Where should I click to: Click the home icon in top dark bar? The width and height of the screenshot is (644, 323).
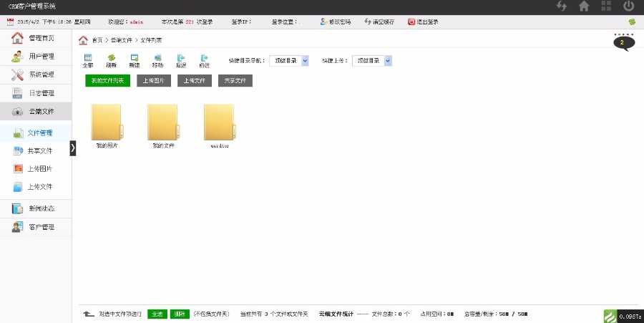pyautogui.click(x=584, y=6)
